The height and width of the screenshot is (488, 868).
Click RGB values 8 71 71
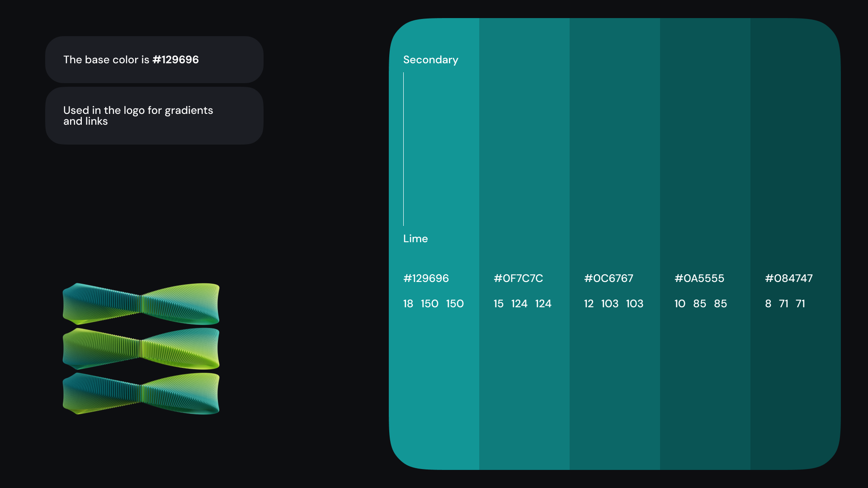(x=785, y=304)
